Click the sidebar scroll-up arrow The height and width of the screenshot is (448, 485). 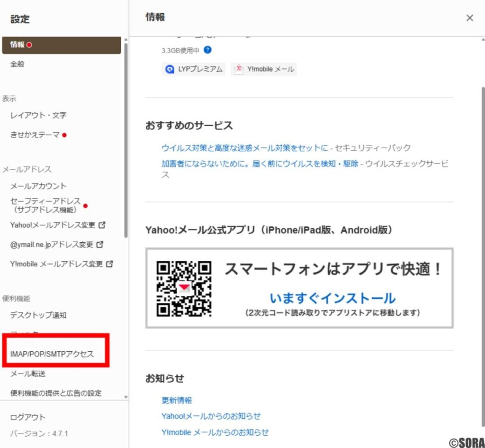pyautogui.click(x=126, y=40)
